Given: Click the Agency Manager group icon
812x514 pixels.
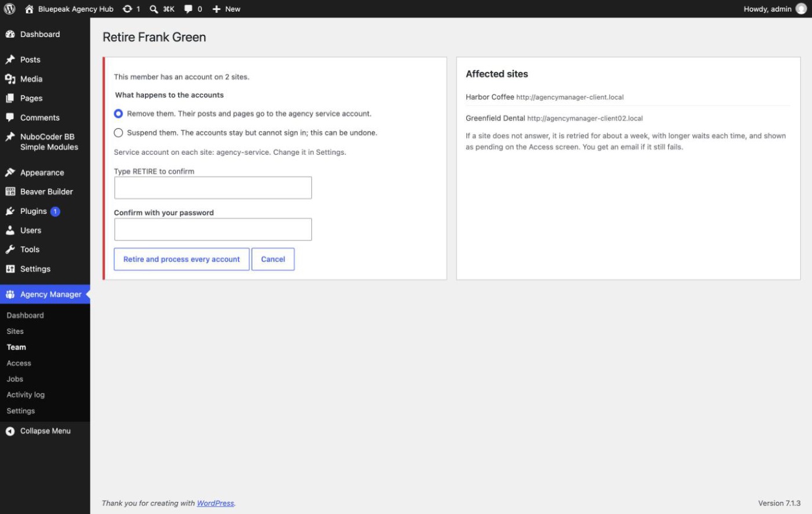Looking at the screenshot, I should tap(10, 294).
